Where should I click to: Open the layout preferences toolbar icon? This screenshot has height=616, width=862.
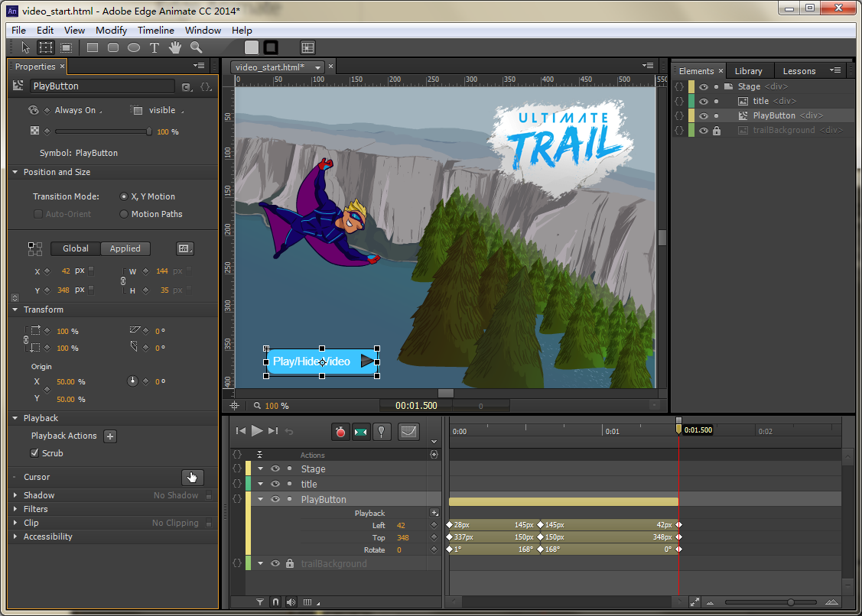(x=307, y=48)
